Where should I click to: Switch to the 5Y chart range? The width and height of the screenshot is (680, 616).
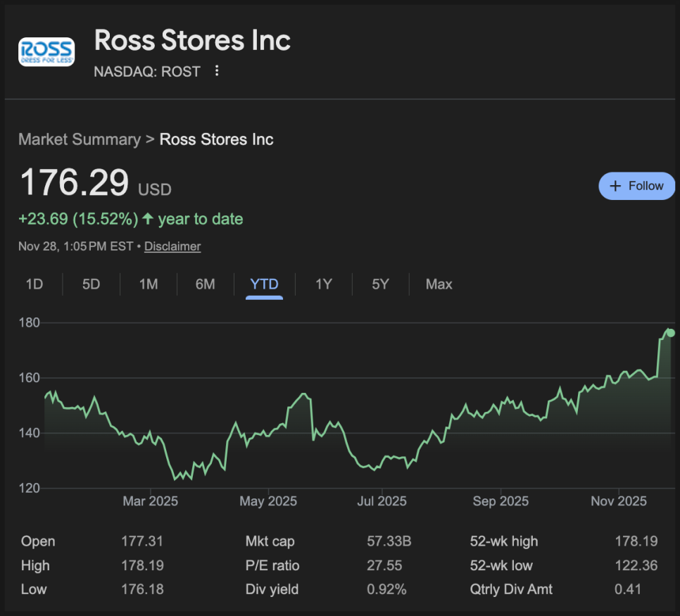pos(380,284)
